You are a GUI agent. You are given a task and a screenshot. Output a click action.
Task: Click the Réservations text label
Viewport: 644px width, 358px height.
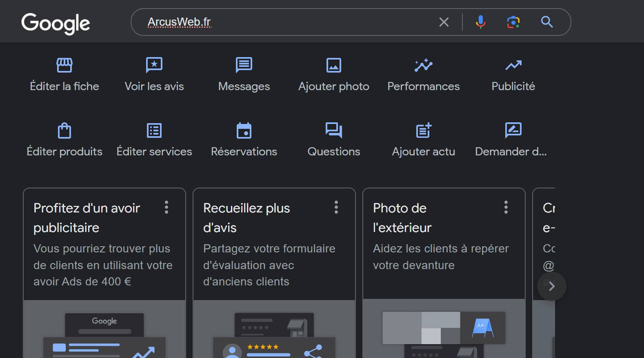[244, 152]
